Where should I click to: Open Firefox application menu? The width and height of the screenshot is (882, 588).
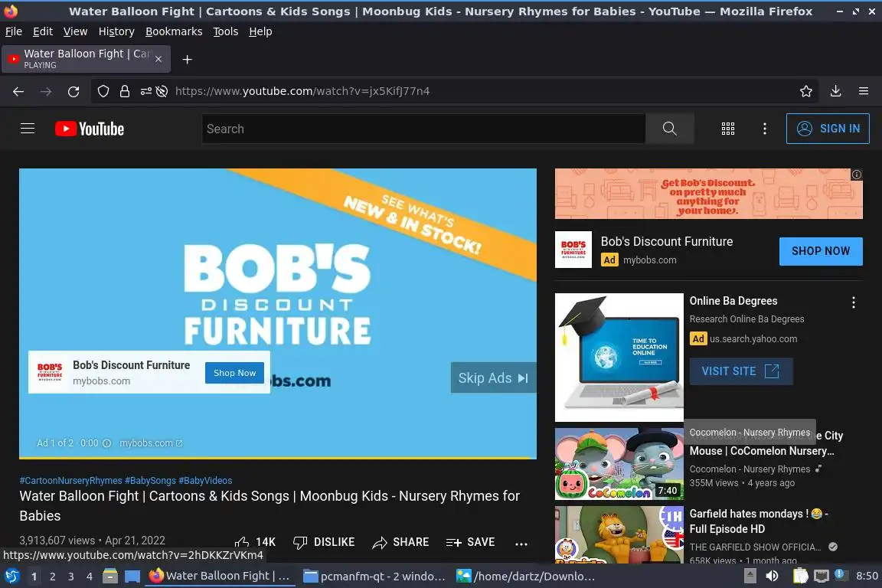pyautogui.click(x=864, y=91)
